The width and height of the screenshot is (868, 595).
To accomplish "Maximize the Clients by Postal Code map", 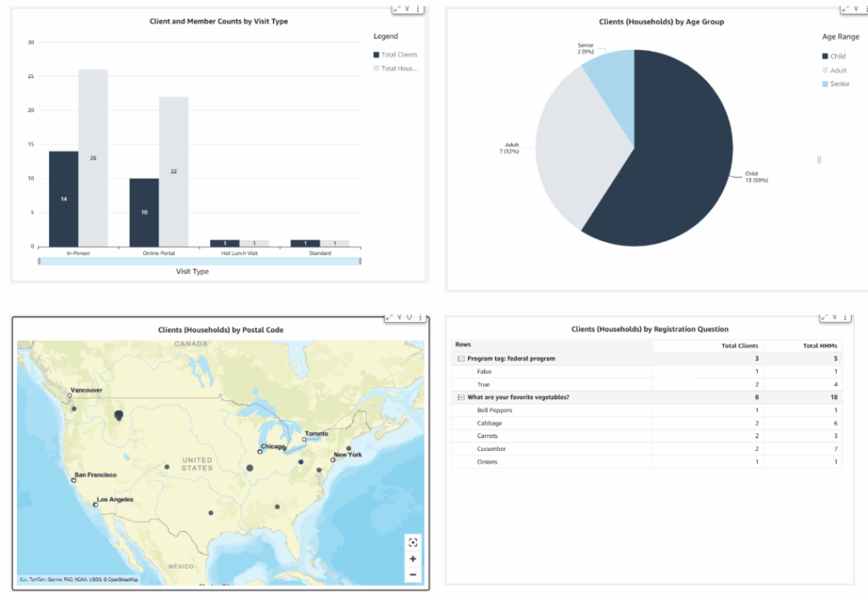I will point(388,317).
